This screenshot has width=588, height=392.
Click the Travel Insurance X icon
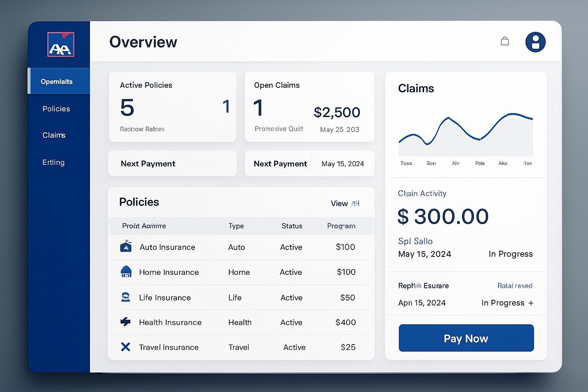click(x=126, y=347)
